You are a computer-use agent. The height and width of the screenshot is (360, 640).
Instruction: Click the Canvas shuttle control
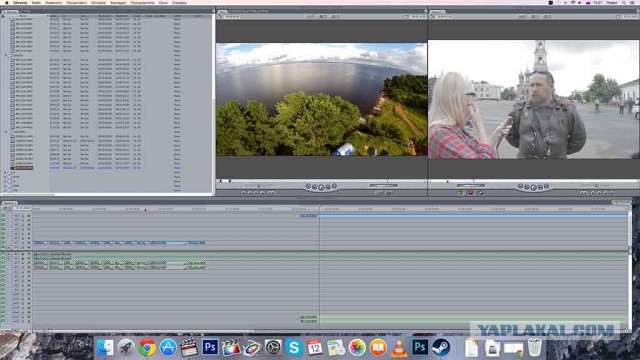596,186
